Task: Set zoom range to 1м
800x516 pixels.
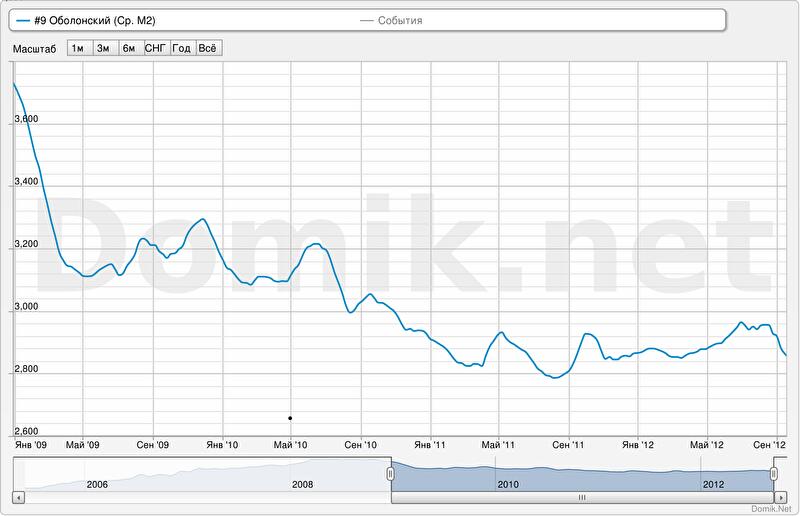Action: 78,48
